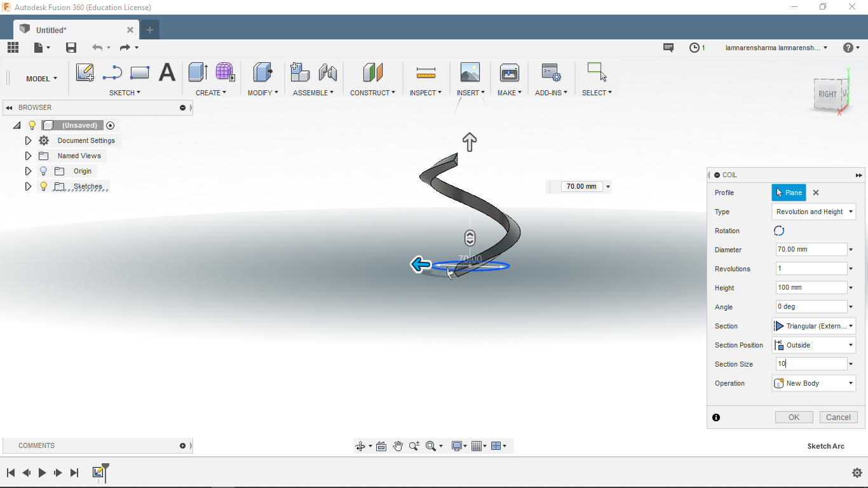Click the Revolutions input field
The image size is (868, 488).
pos(811,269)
